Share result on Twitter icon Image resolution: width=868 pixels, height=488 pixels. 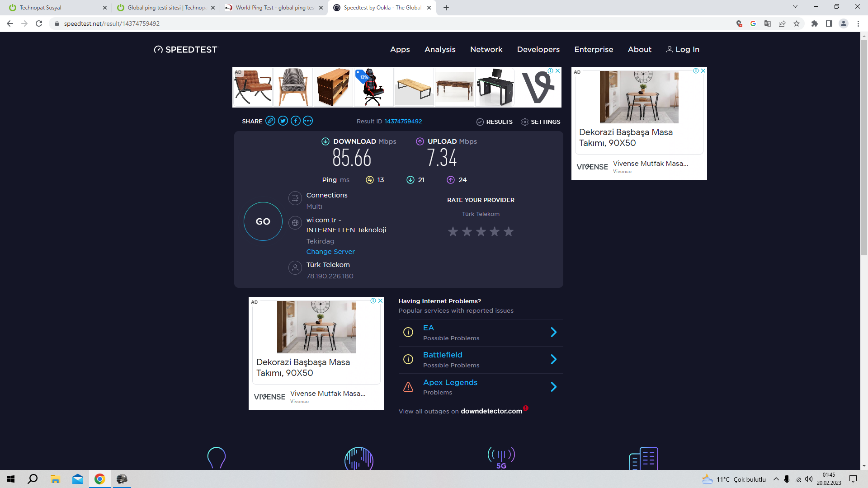(283, 121)
